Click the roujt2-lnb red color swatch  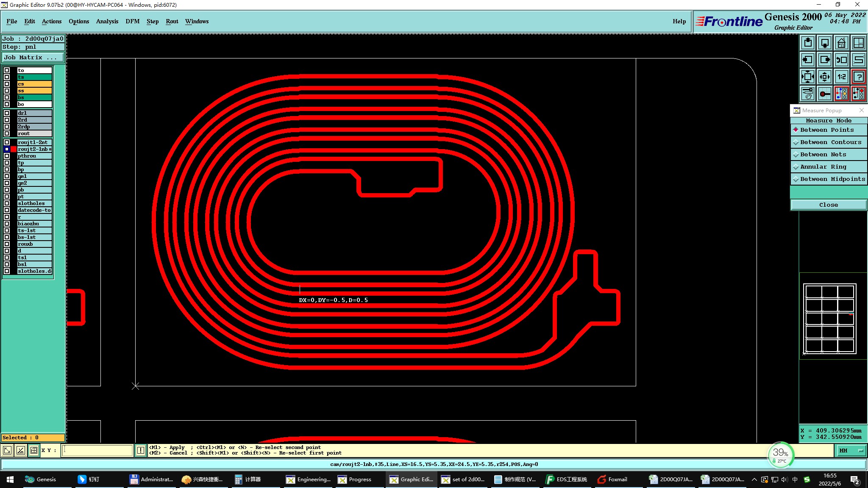tap(14, 149)
